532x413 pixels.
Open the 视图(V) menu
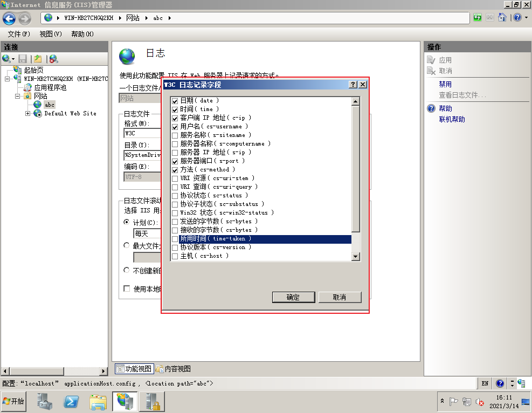[x=50, y=33]
